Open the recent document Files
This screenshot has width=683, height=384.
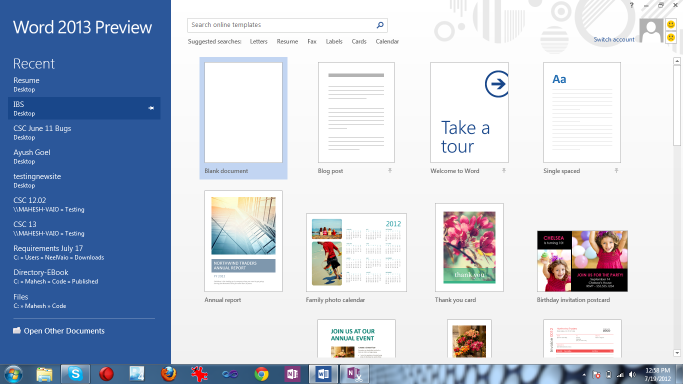pyautogui.click(x=84, y=301)
